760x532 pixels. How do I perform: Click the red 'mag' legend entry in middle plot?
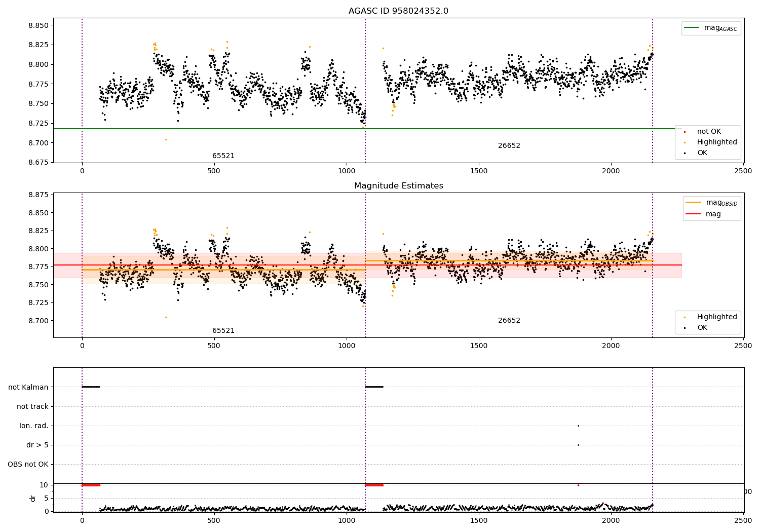pos(693,214)
